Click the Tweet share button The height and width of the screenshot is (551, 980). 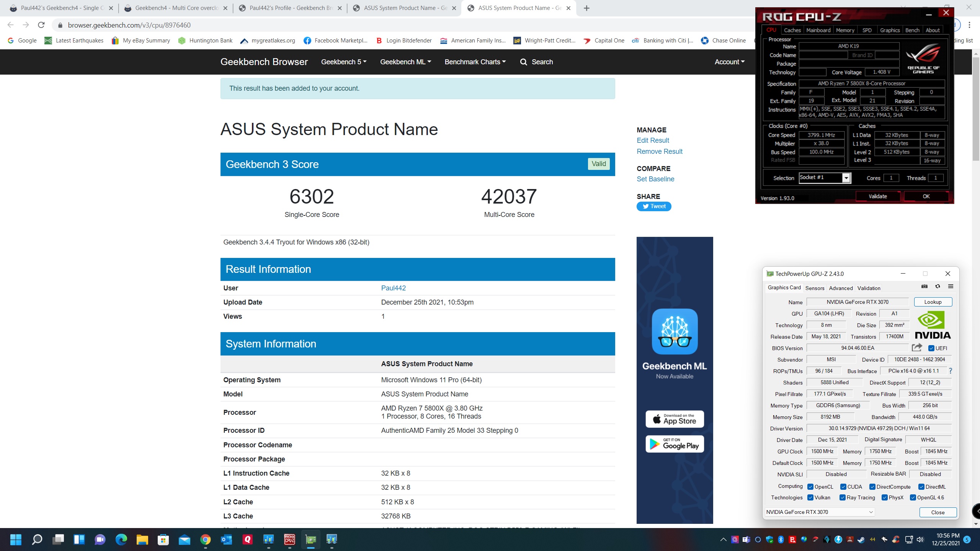coord(654,206)
